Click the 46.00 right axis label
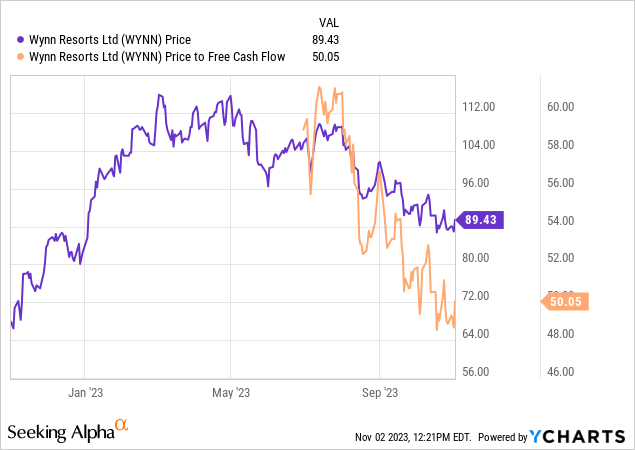This screenshot has height=450, width=635. point(559,372)
